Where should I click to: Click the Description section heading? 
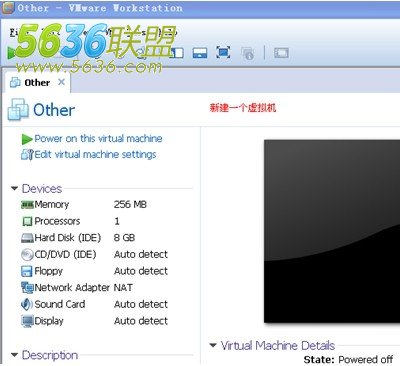[50, 355]
